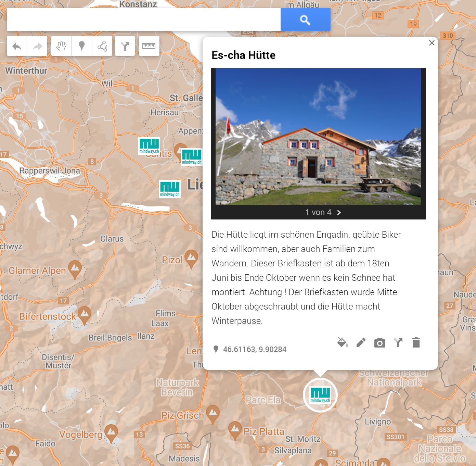Click the Disentis/Mustér label

click(58, 361)
